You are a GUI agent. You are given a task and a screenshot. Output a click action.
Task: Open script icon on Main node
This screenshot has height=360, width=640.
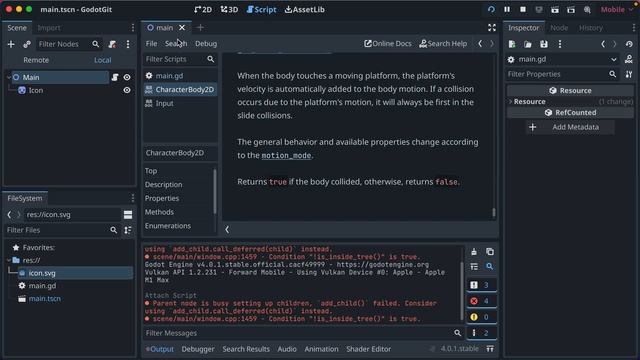click(115, 77)
